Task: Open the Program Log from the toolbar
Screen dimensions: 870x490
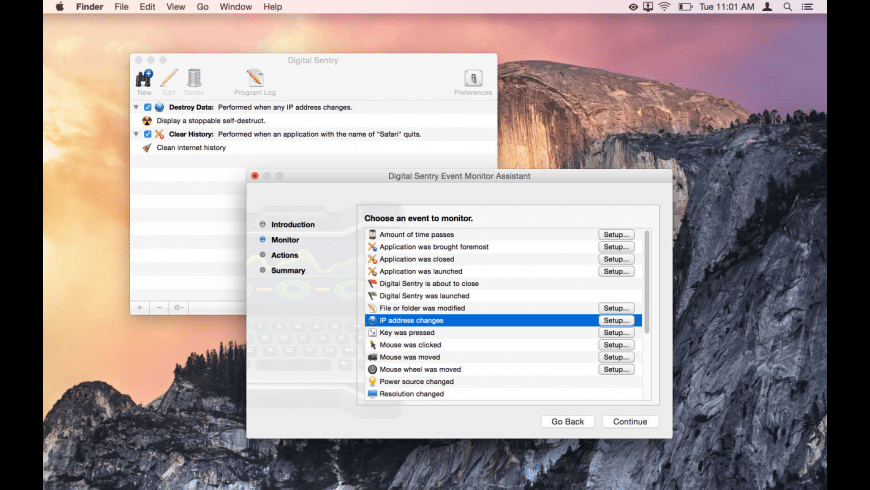Action: (x=254, y=78)
